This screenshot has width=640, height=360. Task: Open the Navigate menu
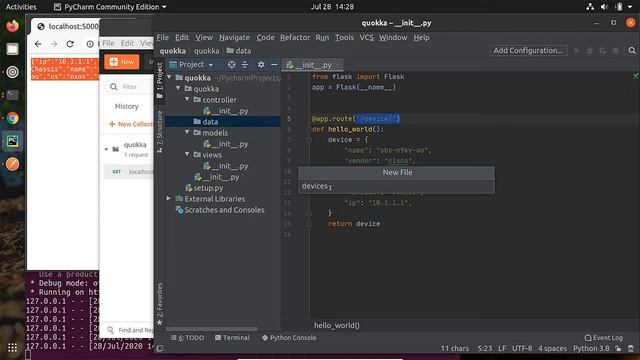point(234,38)
